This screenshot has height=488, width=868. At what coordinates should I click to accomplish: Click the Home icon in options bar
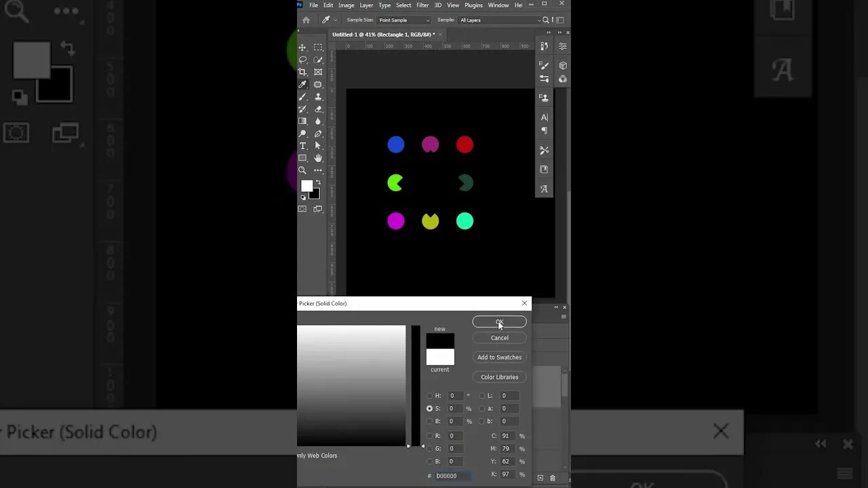tap(307, 20)
